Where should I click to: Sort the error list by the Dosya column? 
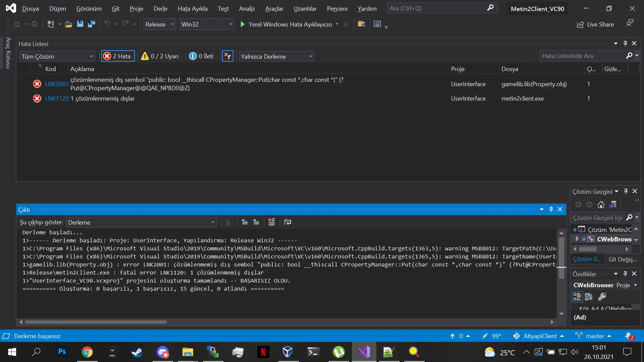[x=542, y=69]
